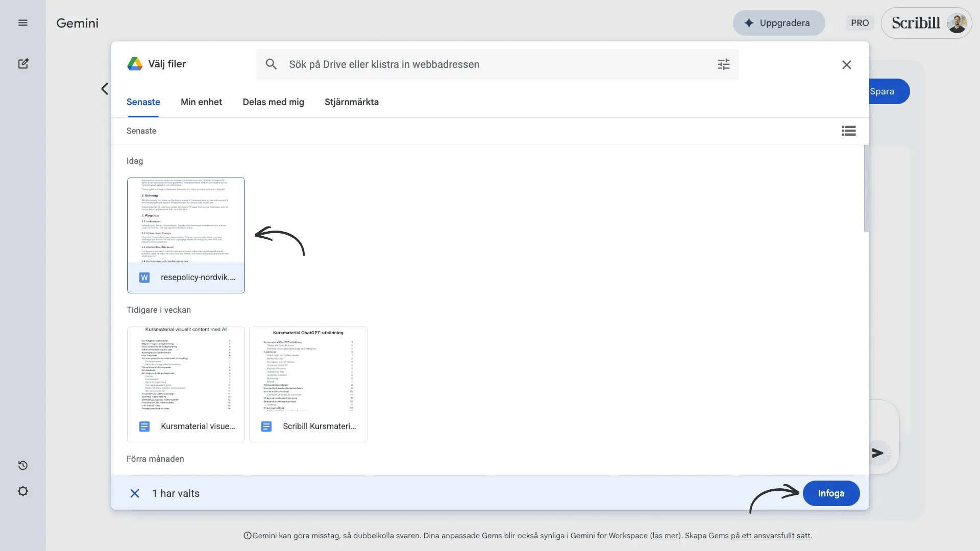Click the back chevron beside the file picker
Viewport: 980px width, 551px height.
105,89
